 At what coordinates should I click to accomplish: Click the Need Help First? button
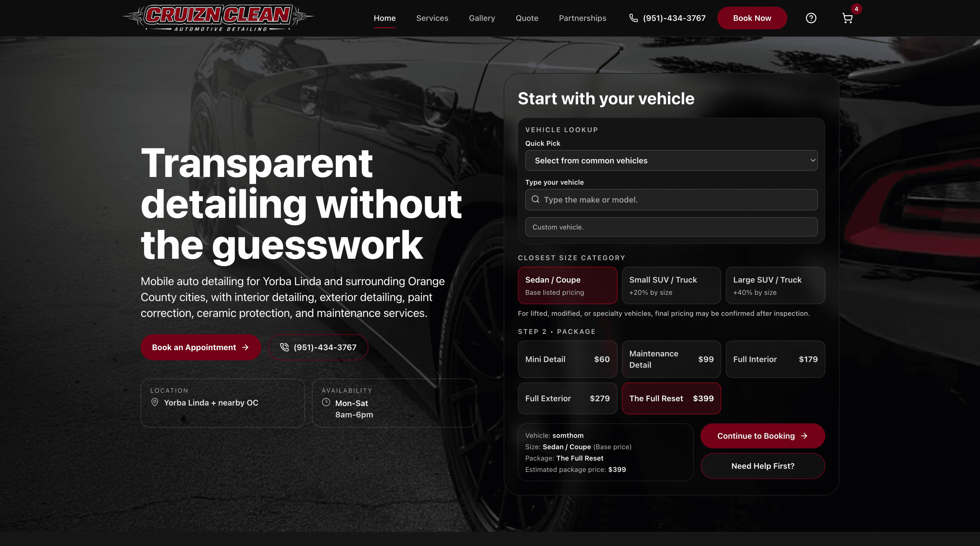[x=762, y=466]
